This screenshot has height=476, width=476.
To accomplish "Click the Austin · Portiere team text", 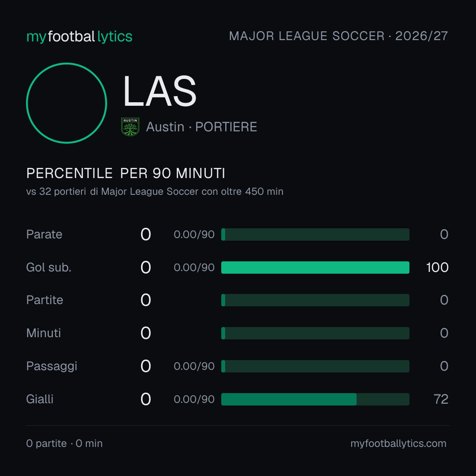I will [x=201, y=127].
